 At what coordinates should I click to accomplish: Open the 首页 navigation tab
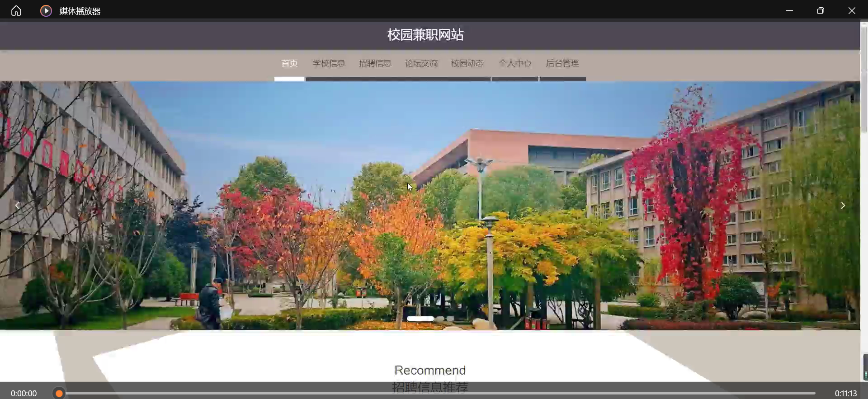(x=289, y=63)
